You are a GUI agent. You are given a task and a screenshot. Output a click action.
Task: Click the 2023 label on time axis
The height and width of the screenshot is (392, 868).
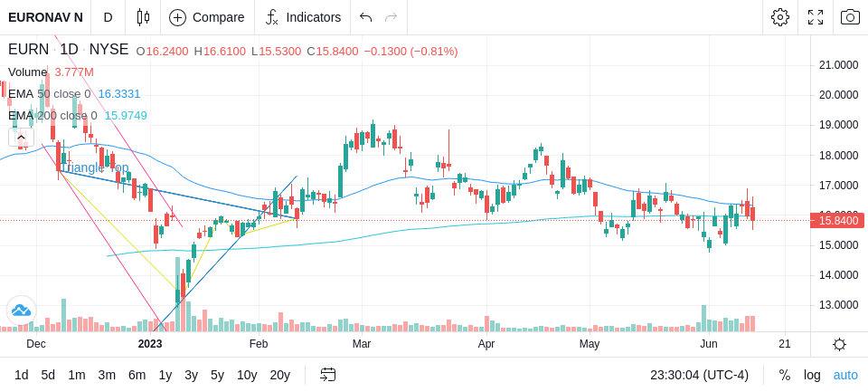click(150, 344)
